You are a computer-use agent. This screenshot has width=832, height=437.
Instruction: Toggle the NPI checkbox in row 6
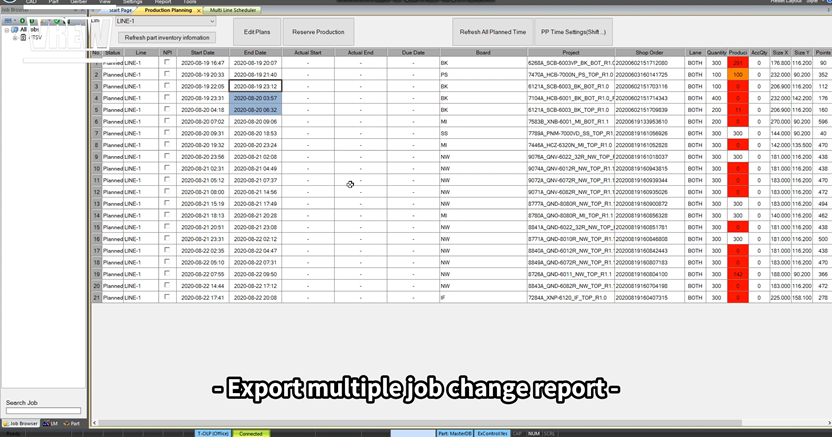point(167,120)
